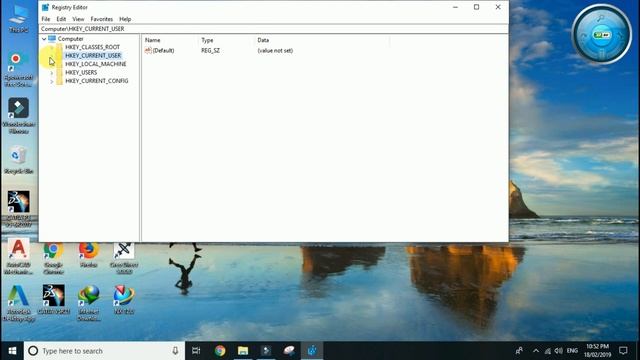The image size is (640, 360).
Task: Show hidden system tray icons
Action: click(x=536, y=351)
